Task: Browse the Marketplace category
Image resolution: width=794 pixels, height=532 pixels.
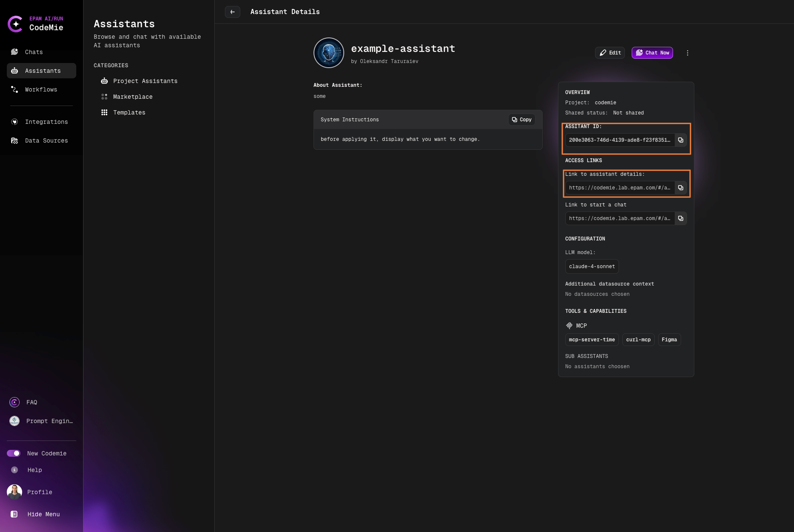Action: tap(132, 97)
